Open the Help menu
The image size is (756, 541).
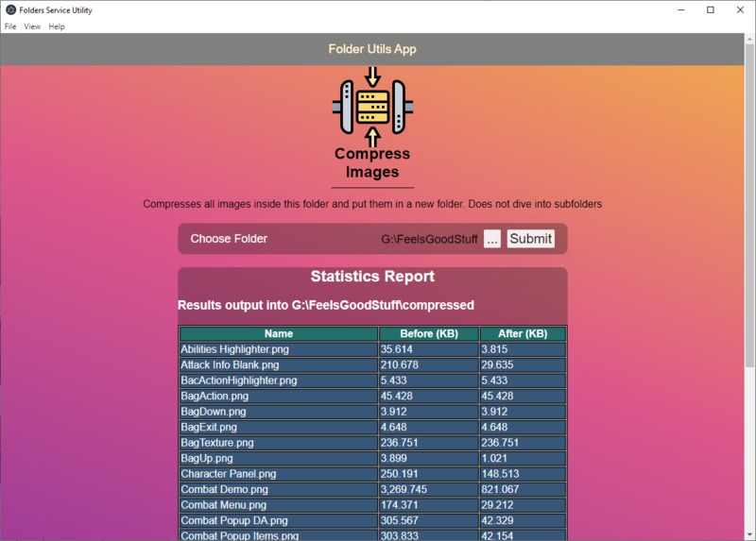tap(57, 26)
